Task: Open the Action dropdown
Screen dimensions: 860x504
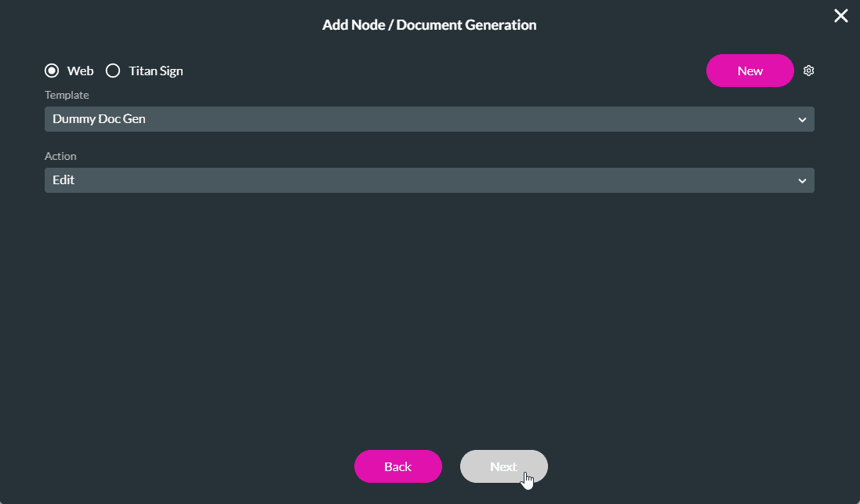Action: click(429, 180)
